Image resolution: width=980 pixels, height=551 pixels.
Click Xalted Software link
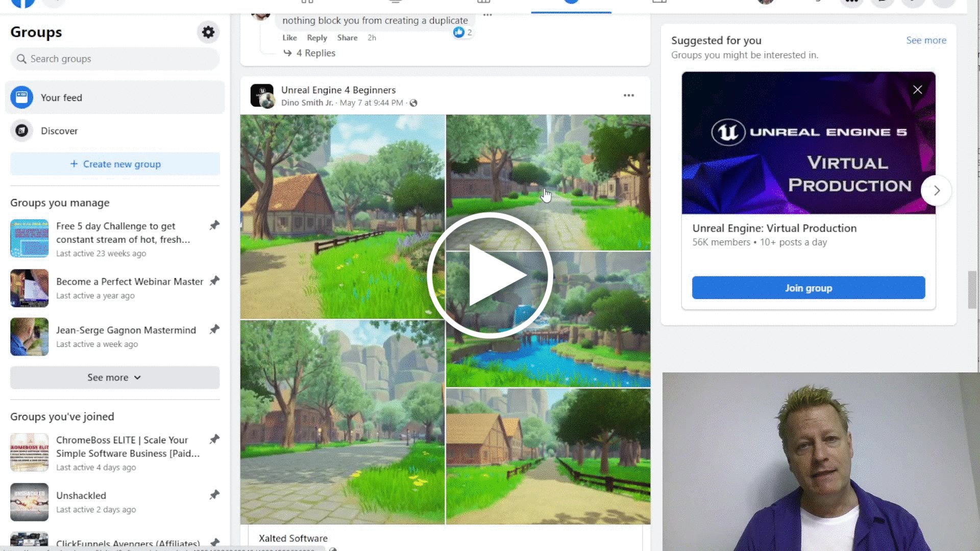[x=293, y=538]
